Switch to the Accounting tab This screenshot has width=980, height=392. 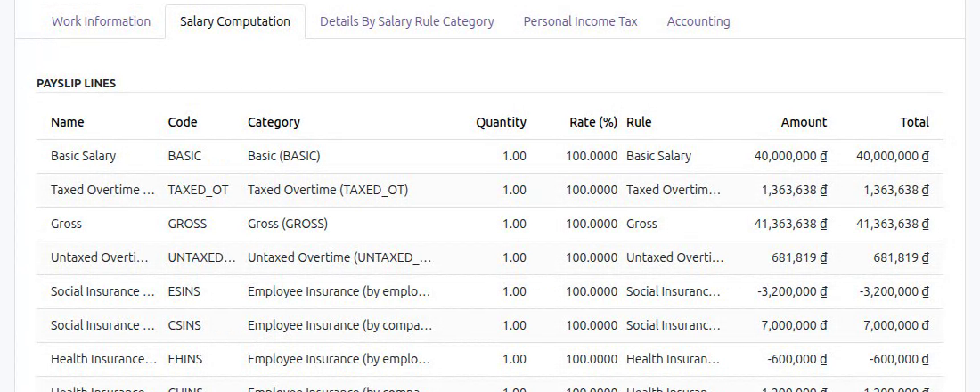tap(698, 21)
